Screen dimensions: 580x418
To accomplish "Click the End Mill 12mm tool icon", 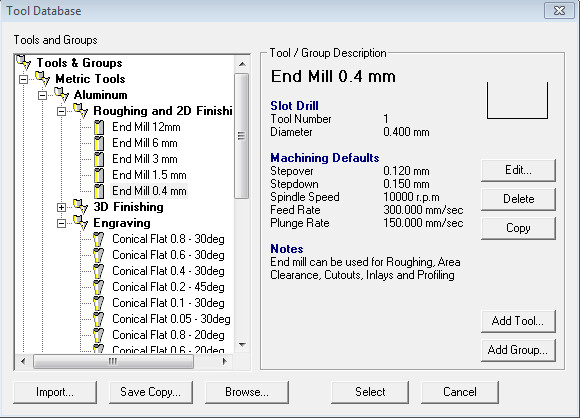I will pos(99,127).
